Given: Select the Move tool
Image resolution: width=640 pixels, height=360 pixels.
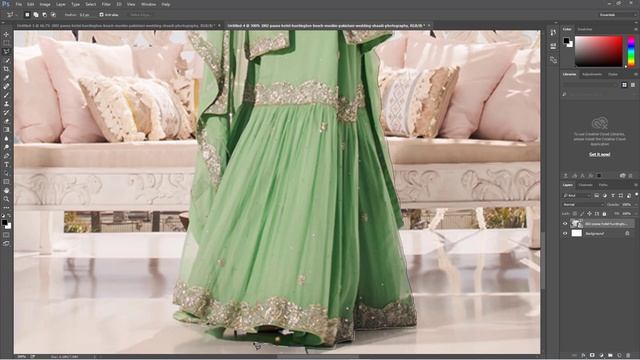Looking at the screenshot, I should point(6,34).
